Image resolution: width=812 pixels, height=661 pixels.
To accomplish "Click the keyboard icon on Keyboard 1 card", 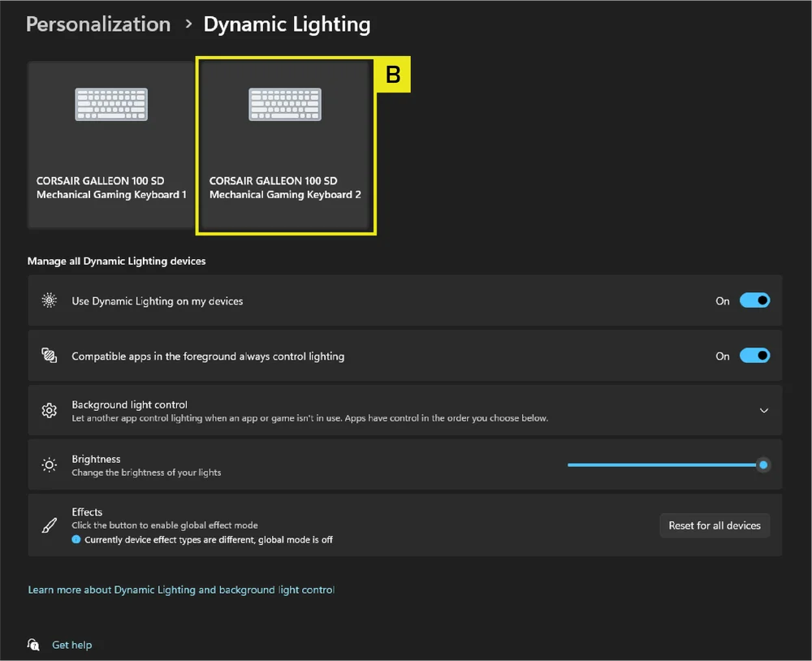I will point(111,105).
